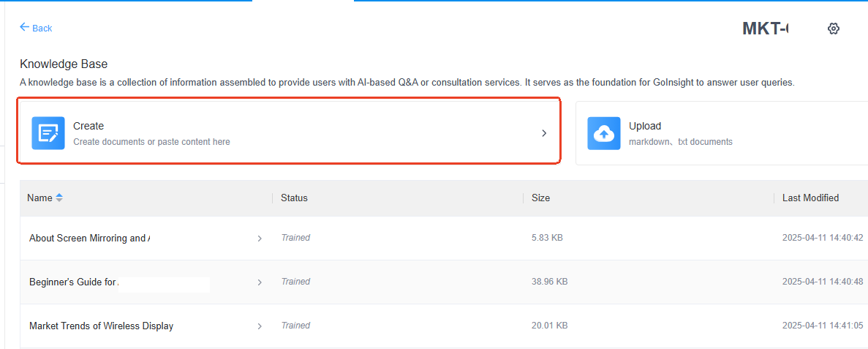The height and width of the screenshot is (349, 868).
Task: Click the Last Modified column header
Action: coord(810,198)
